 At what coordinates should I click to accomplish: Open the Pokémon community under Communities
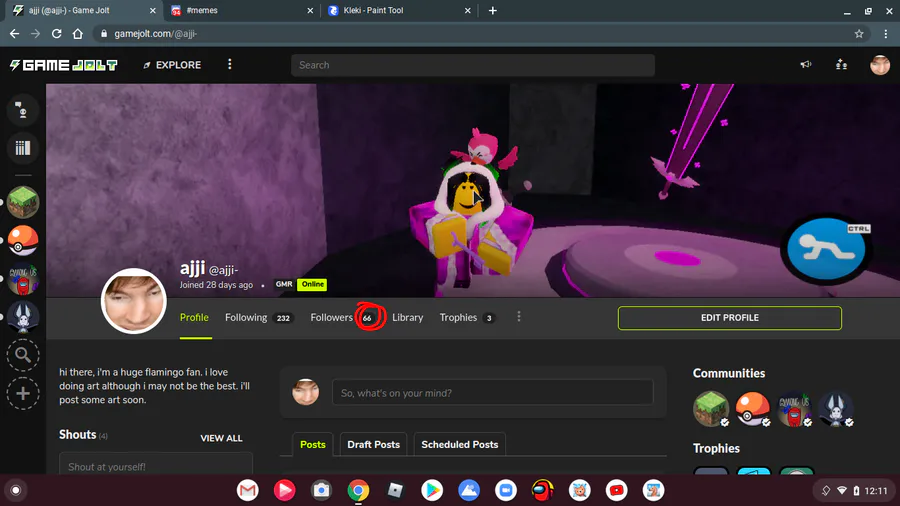[x=752, y=408]
